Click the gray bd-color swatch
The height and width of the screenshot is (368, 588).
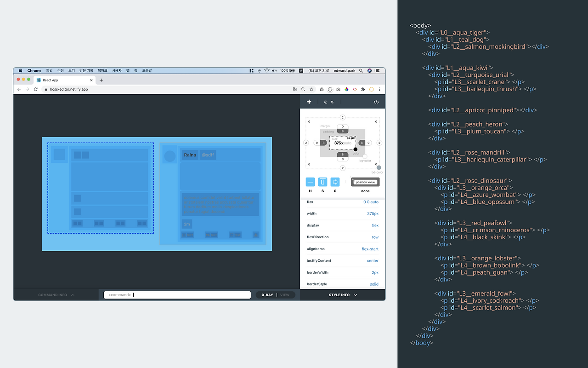pos(379,167)
